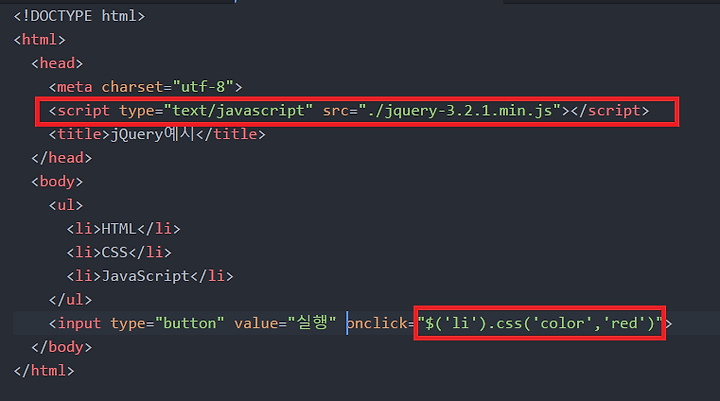Click the value="실행" attribute
Viewport: 720px width, 401px height.
point(285,323)
